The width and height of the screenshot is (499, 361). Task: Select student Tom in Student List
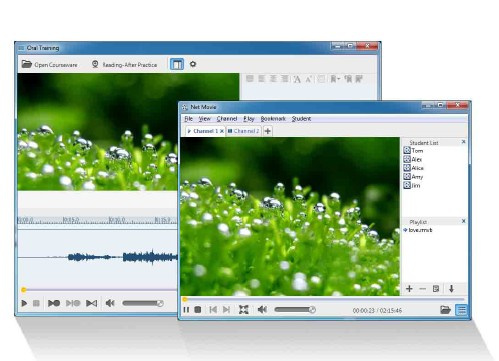point(413,150)
